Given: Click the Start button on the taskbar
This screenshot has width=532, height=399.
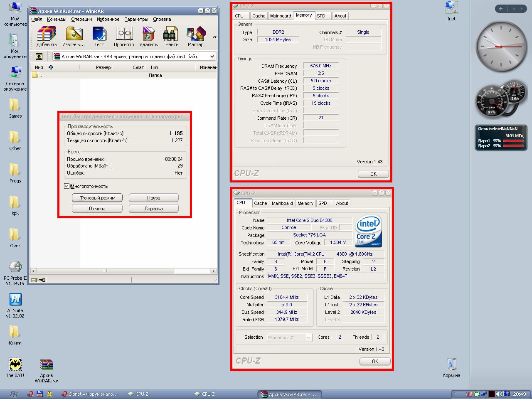Looking at the screenshot, I should point(13,394).
